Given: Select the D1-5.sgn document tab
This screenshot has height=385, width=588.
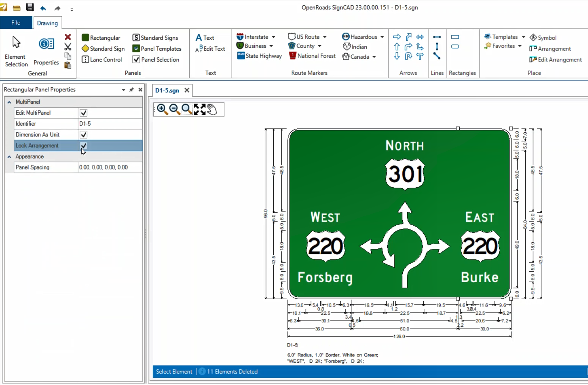Looking at the screenshot, I should click(x=167, y=90).
